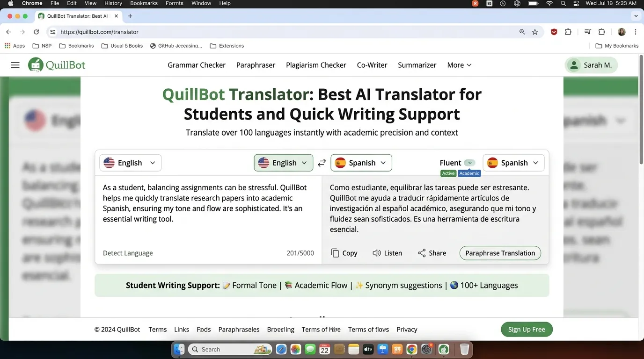This screenshot has height=359, width=644.
Task: Open the History menu in menu bar
Action: tap(113, 3)
